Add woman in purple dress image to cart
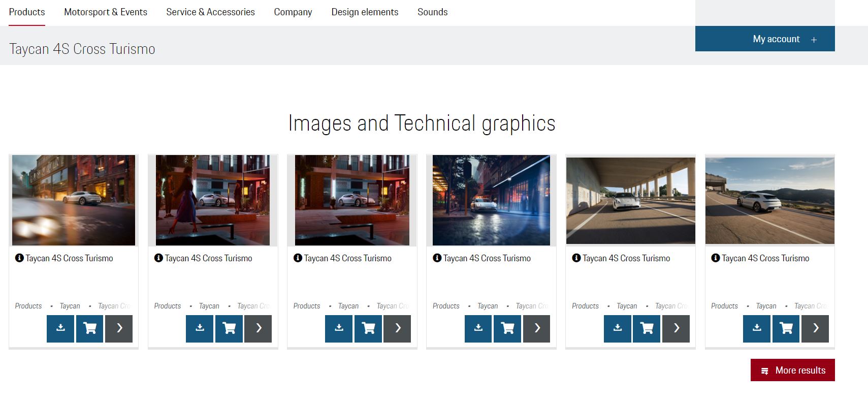 click(229, 328)
